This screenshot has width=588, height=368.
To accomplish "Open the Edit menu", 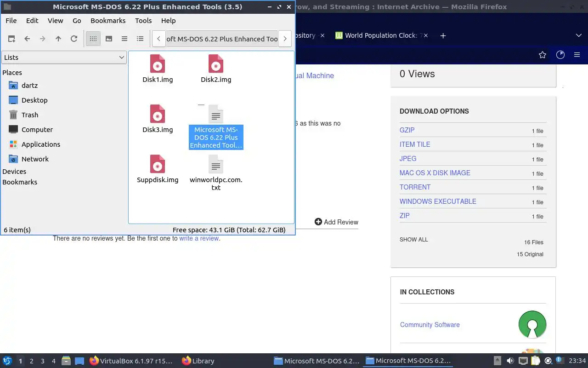I will 32,21.
